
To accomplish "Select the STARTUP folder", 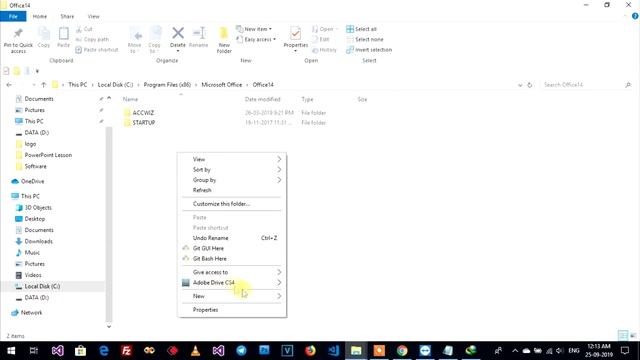I will click(x=144, y=122).
